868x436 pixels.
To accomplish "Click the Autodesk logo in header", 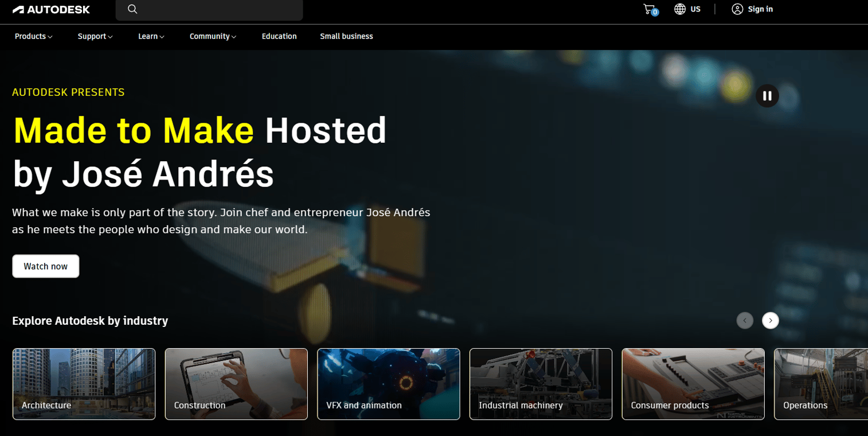I will click(51, 10).
